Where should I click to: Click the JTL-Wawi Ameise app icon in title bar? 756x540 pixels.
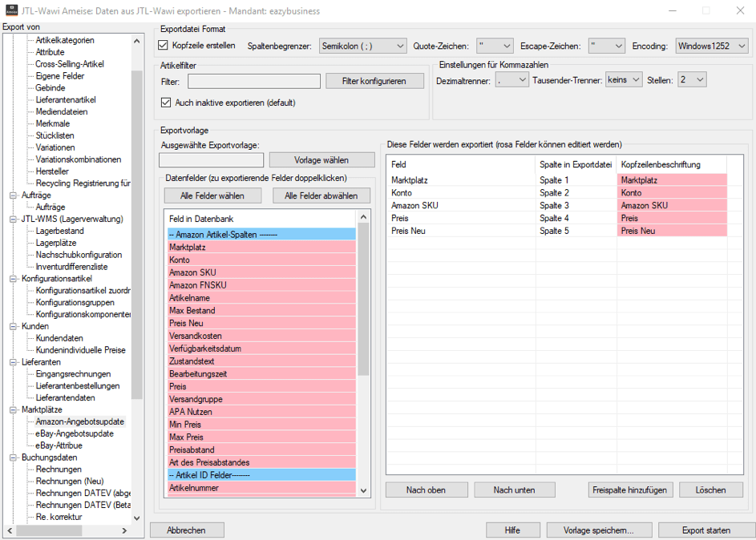[11, 10]
